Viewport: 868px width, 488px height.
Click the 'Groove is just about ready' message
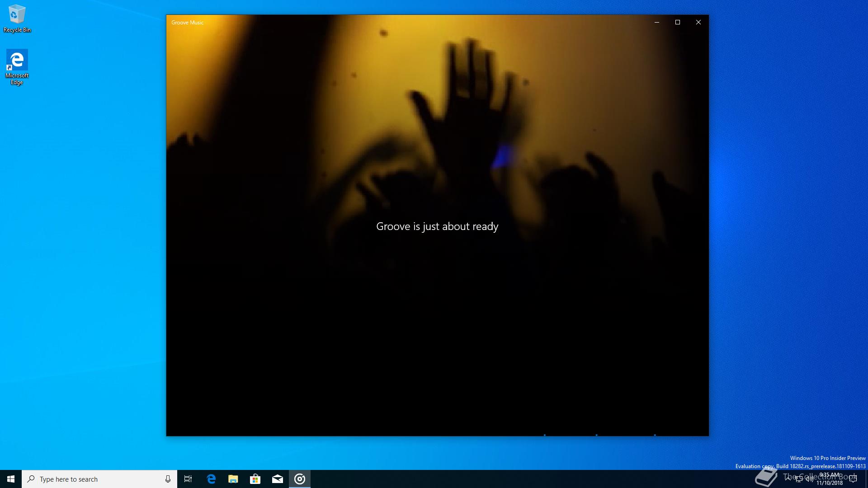tap(437, 226)
